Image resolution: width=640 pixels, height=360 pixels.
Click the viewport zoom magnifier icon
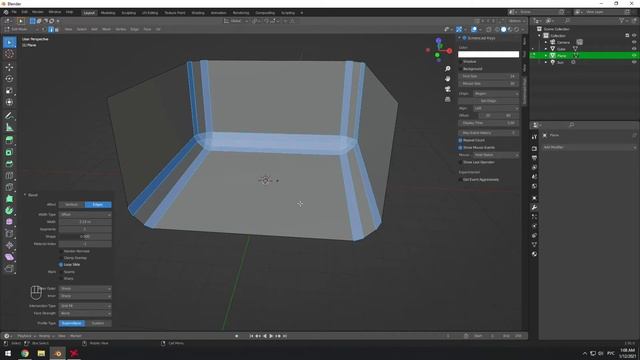pos(448,69)
